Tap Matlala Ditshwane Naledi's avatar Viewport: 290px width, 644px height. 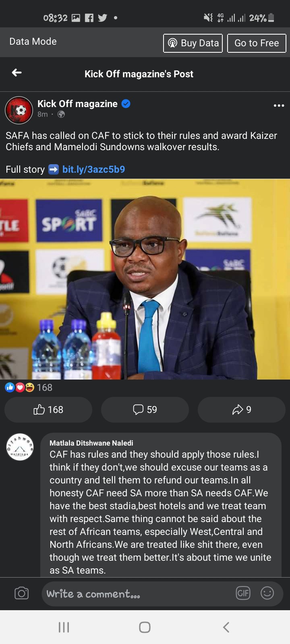20,447
